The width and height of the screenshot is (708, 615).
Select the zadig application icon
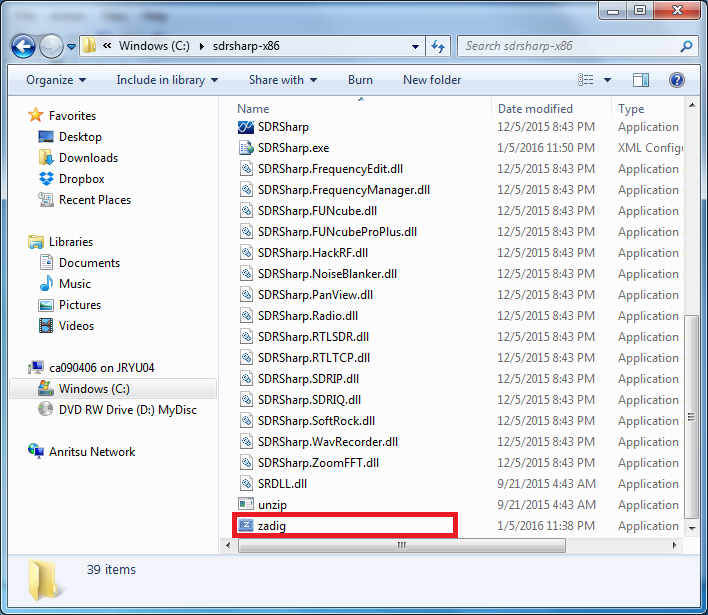(246, 526)
